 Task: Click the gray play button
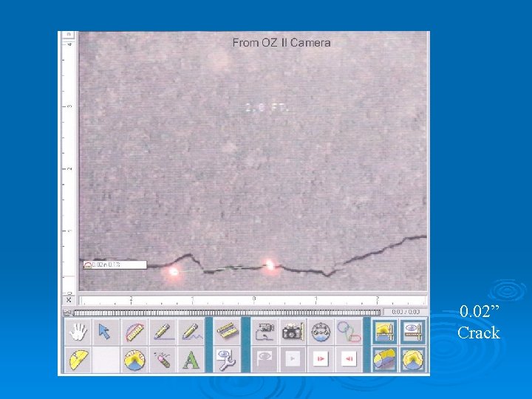click(x=293, y=360)
